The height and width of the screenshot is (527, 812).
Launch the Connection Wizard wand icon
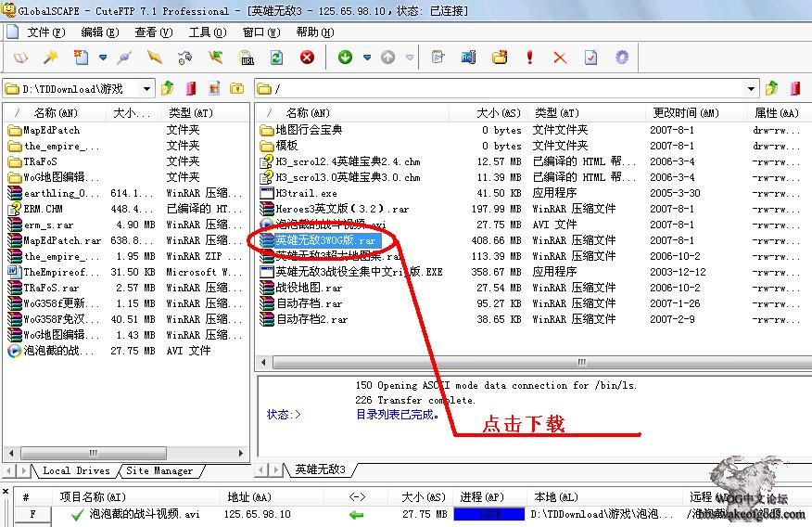(x=51, y=57)
